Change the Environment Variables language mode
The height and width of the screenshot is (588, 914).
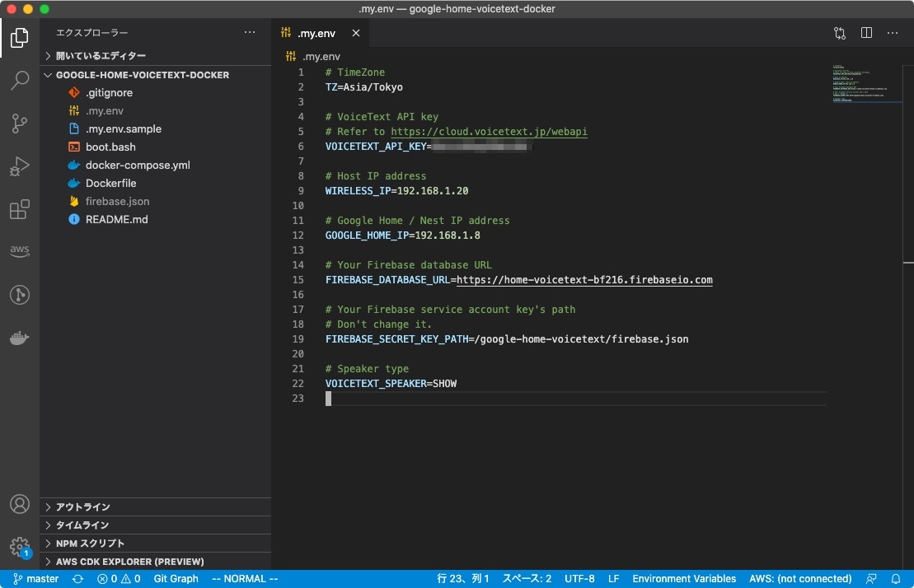(684, 579)
